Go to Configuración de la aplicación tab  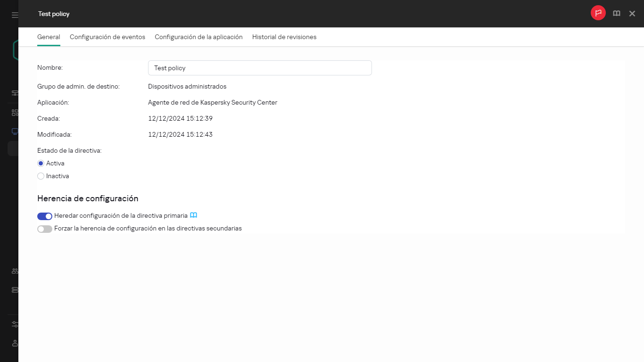tap(198, 37)
